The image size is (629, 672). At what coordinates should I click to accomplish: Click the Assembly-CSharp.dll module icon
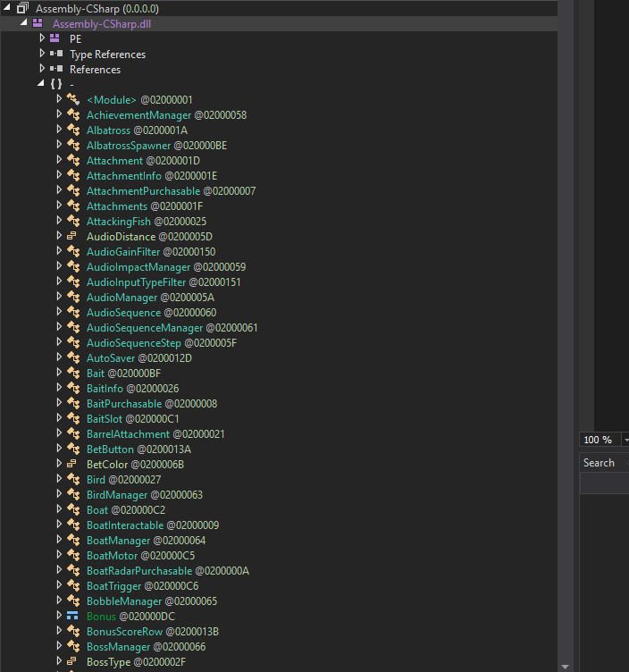coord(38,23)
